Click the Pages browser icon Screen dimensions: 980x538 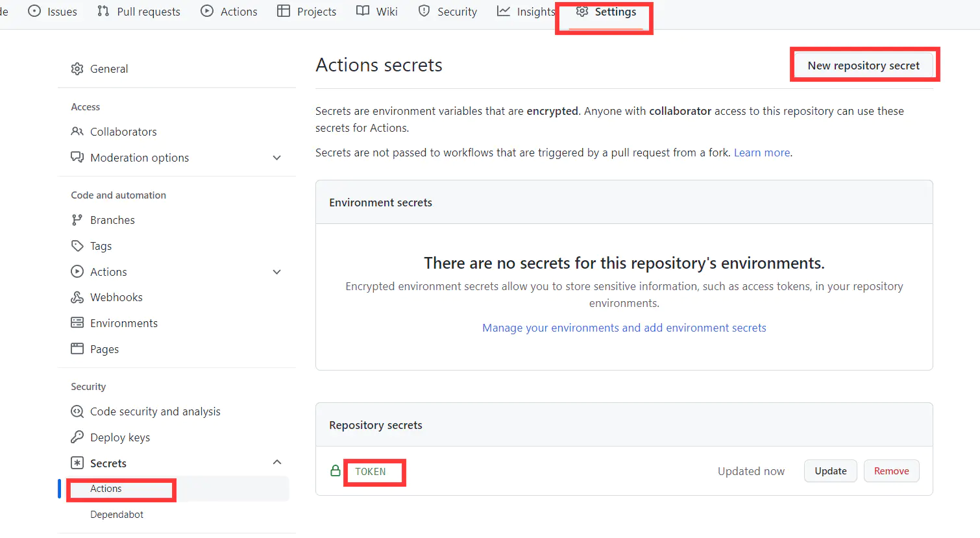pyautogui.click(x=77, y=349)
